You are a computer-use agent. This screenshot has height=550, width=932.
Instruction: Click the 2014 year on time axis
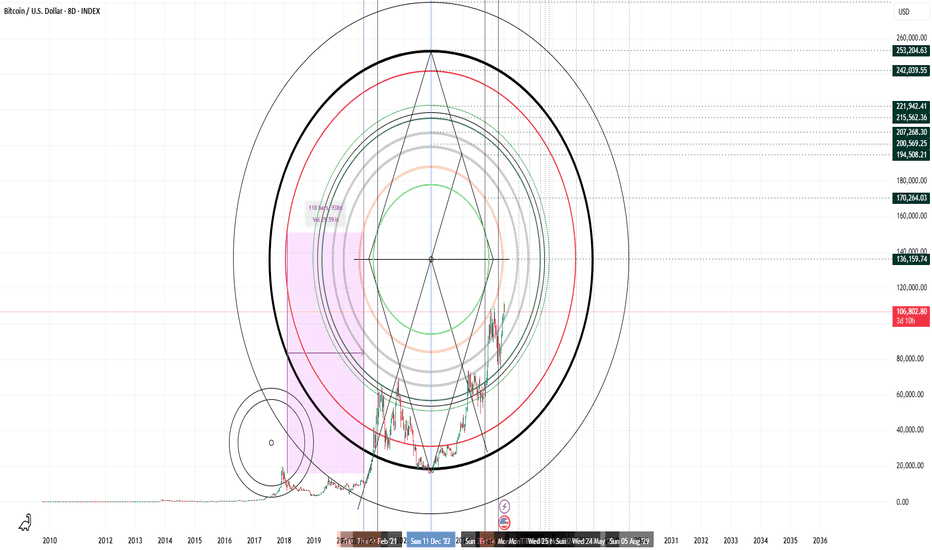tap(165, 540)
